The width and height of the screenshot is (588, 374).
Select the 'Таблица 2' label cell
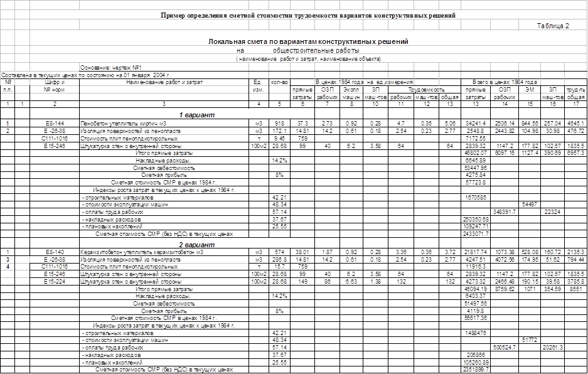(553, 26)
